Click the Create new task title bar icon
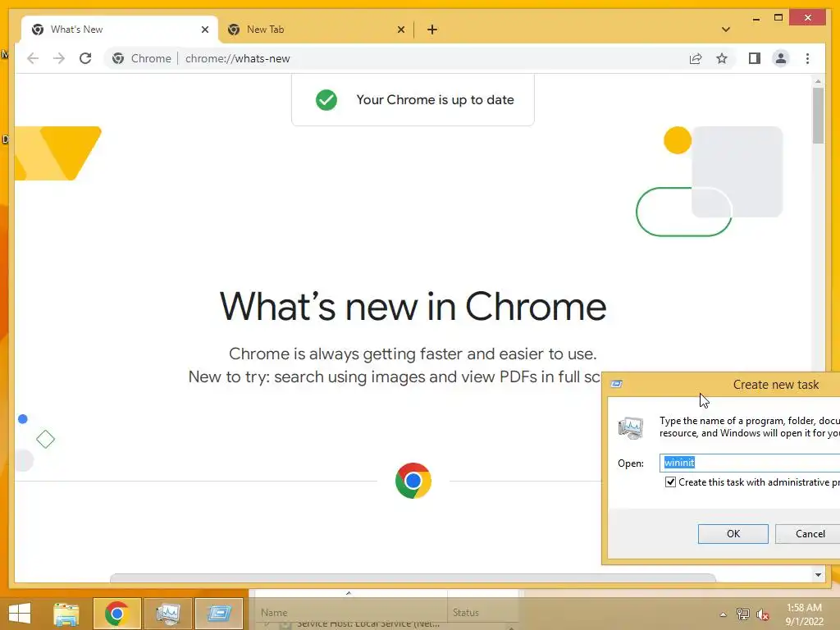Image resolution: width=840 pixels, height=630 pixels. tap(617, 384)
